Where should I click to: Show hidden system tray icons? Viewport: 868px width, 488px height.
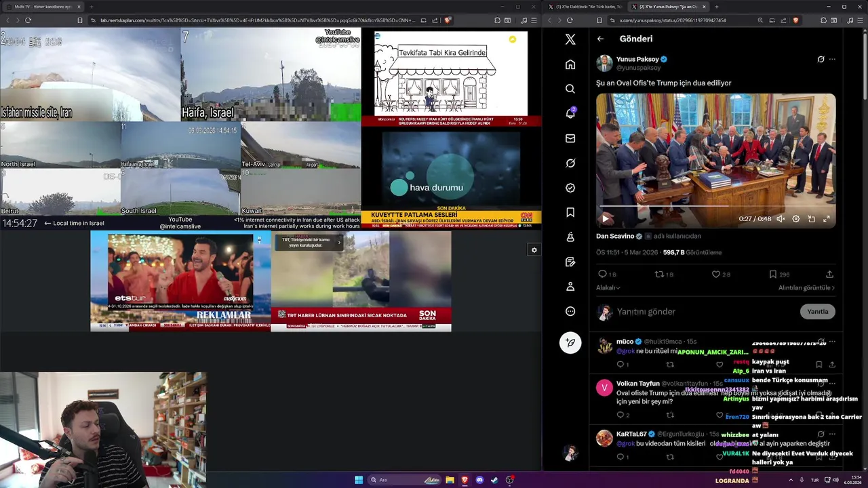(x=791, y=480)
